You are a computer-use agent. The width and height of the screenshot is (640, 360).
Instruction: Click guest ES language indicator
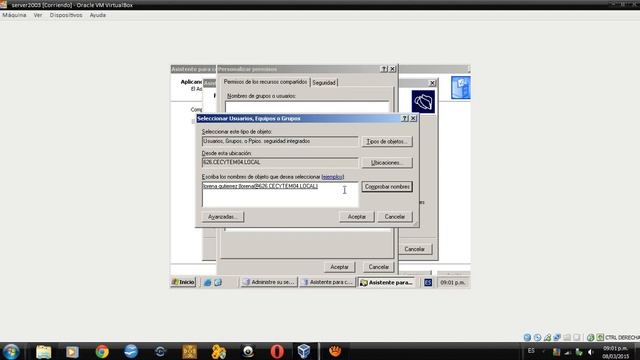(x=428, y=282)
